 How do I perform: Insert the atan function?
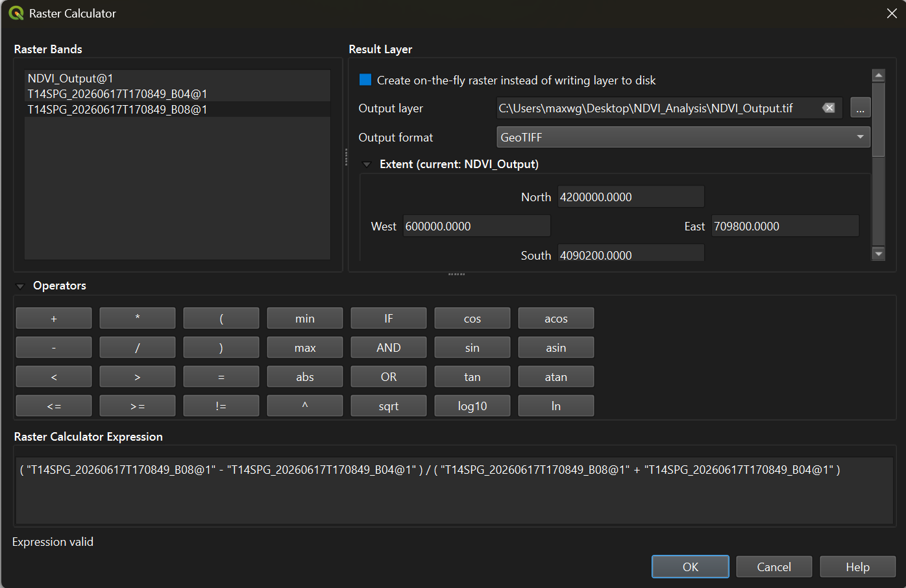pyautogui.click(x=556, y=376)
